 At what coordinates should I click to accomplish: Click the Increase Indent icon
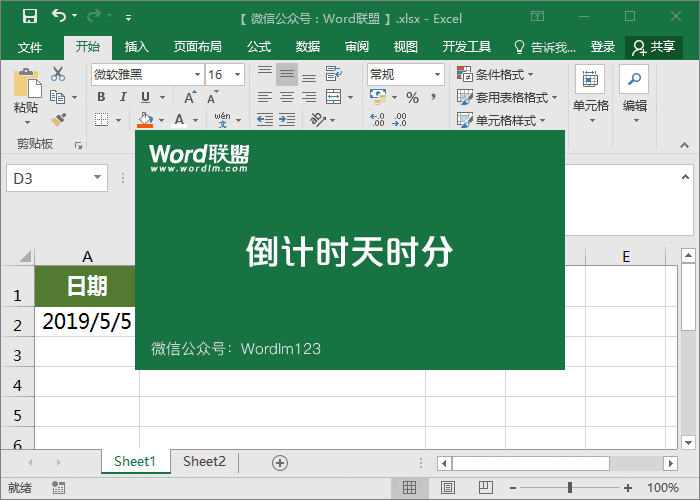click(287, 119)
